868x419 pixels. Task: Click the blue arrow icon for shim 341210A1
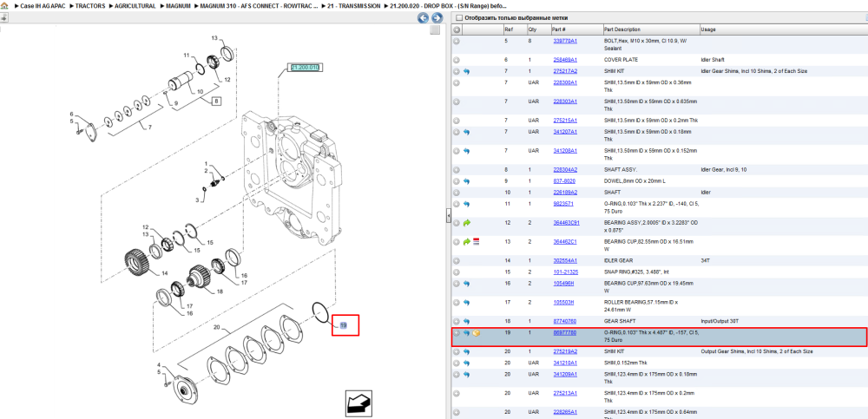point(466,363)
